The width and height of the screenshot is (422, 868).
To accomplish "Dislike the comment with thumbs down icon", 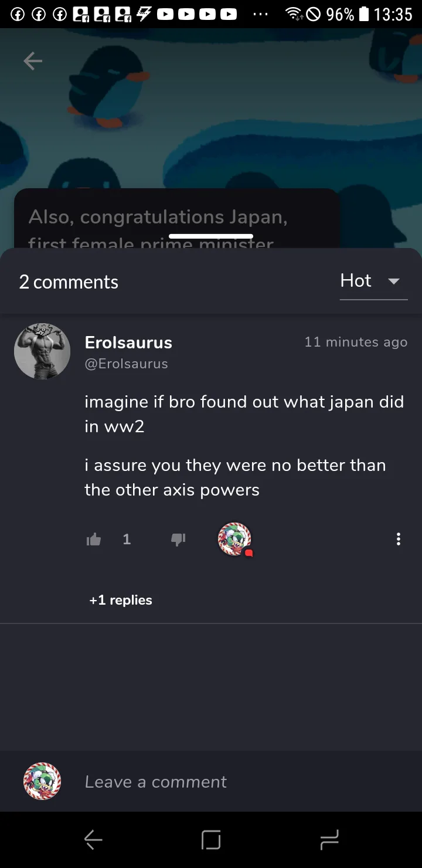I will click(x=178, y=540).
